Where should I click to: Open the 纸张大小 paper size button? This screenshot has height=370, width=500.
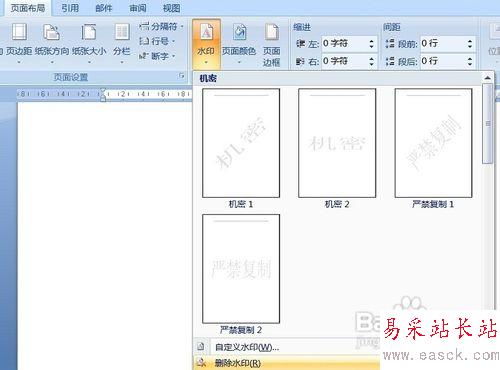89,42
